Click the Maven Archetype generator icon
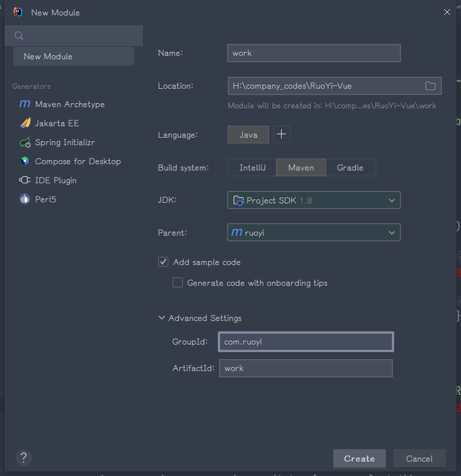The image size is (461, 476). (25, 104)
